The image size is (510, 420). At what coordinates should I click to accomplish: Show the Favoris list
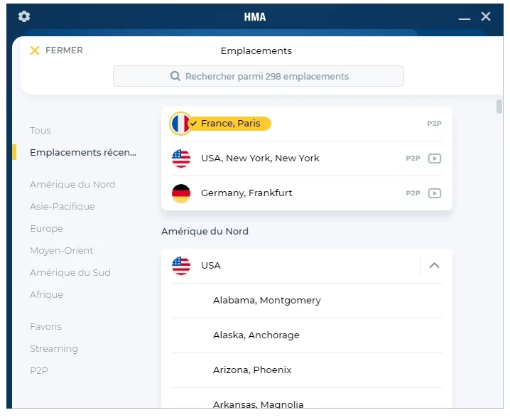point(45,327)
